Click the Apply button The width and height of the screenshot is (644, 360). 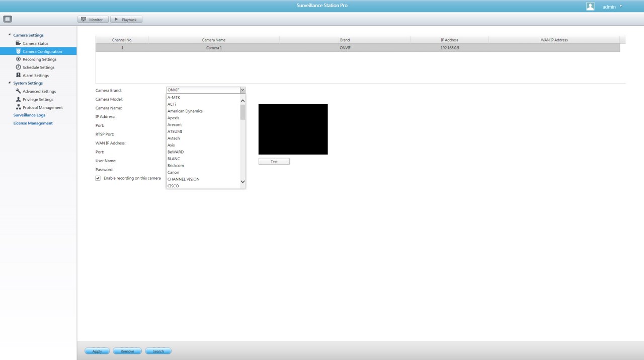click(x=97, y=351)
